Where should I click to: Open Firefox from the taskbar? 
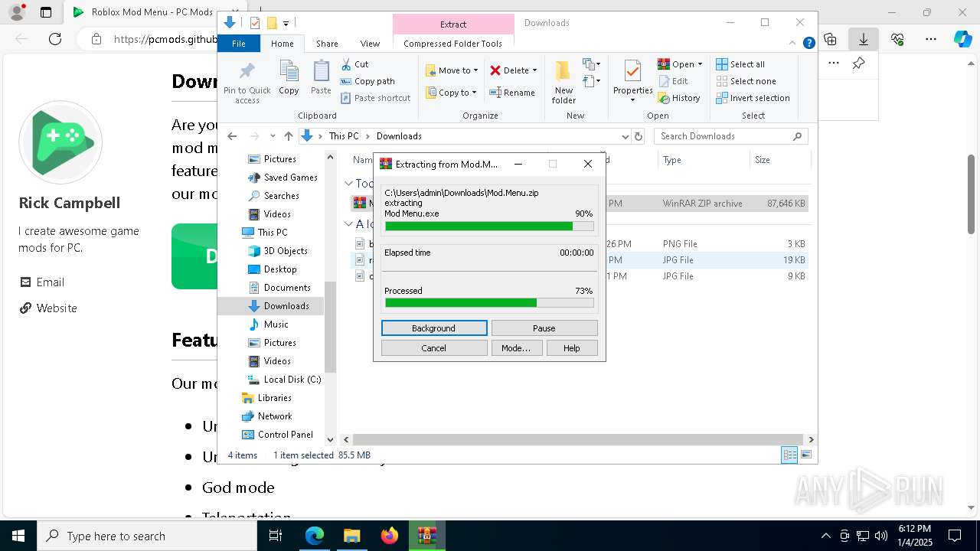(x=390, y=536)
